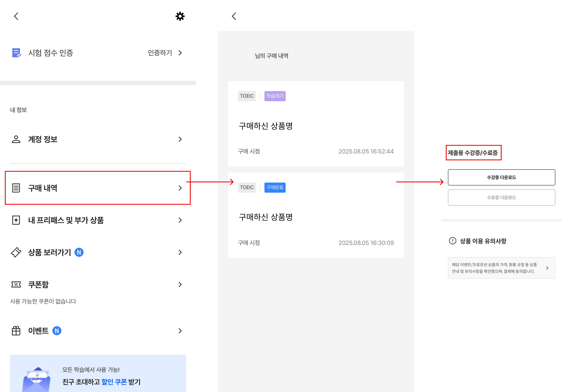Image resolution: width=562 pixels, height=392 pixels.
Task: Click the 제출용 수강증/수료증 heading
Action: (x=473, y=153)
